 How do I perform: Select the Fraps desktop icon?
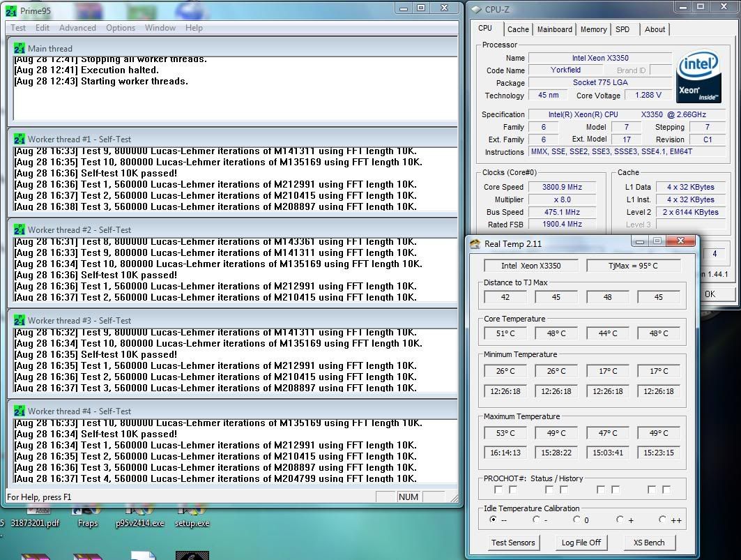click(87, 518)
